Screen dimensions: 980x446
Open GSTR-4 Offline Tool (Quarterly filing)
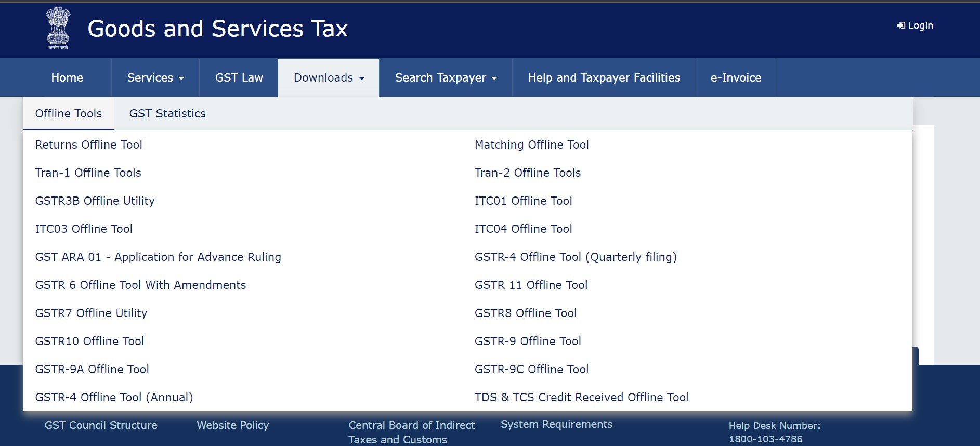click(576, 257)
